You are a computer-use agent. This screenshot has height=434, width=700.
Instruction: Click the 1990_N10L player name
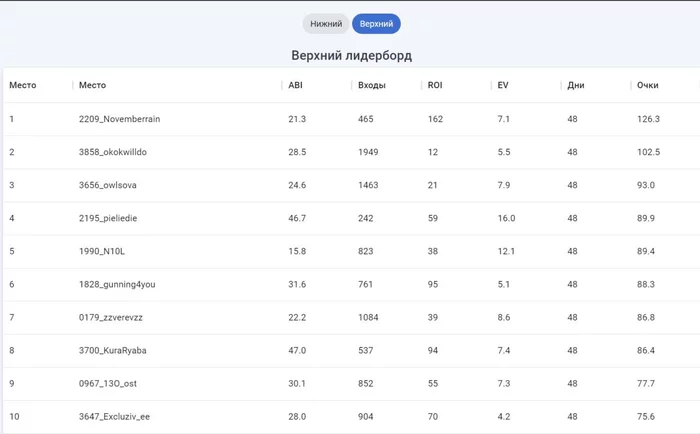[x=102, y=251]
